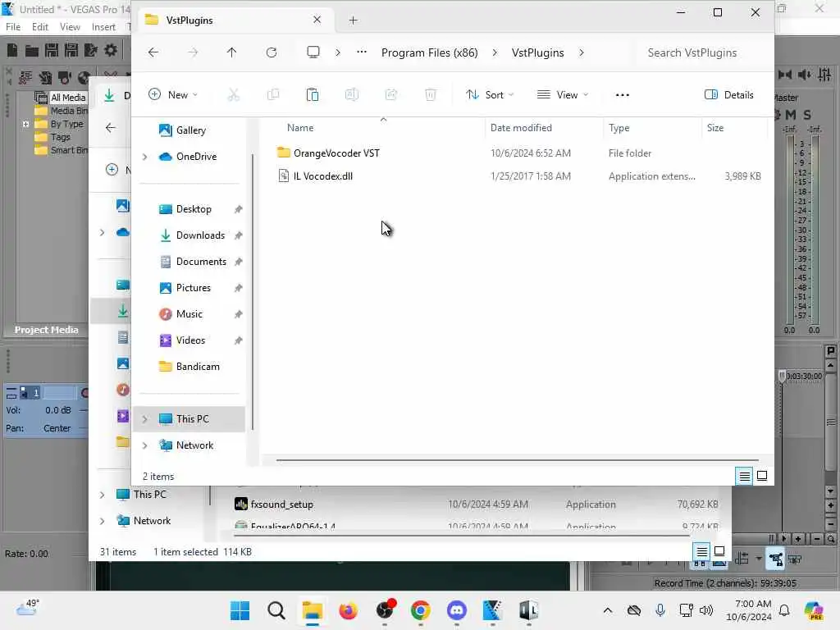The height and width of the screenshot is (630, 840).
Task: Sort by the Date modified column header
Action: [x=521, y=127]
